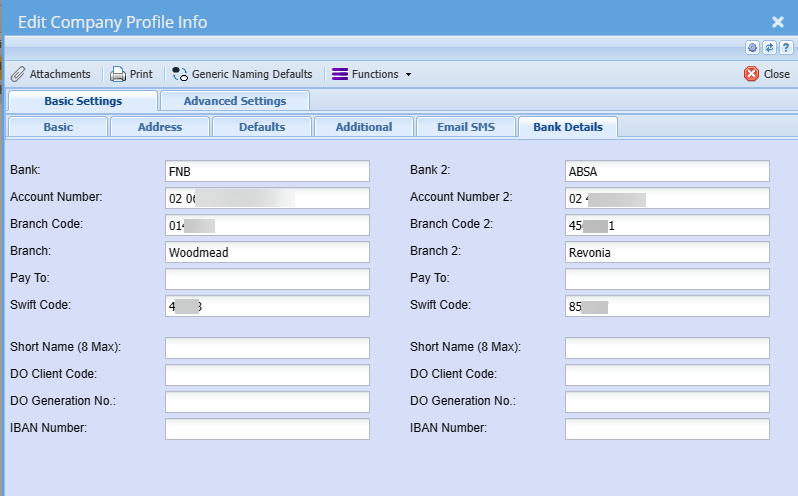Select the second IBAN Number field
Image resolution: width=798 pixels, height=496 pixels.
click(667, 429)
